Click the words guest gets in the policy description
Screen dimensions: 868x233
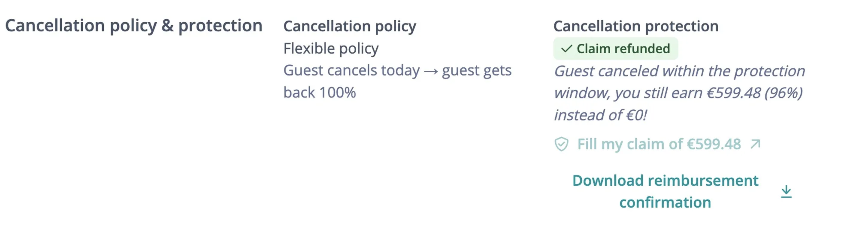tap(476, 70)
